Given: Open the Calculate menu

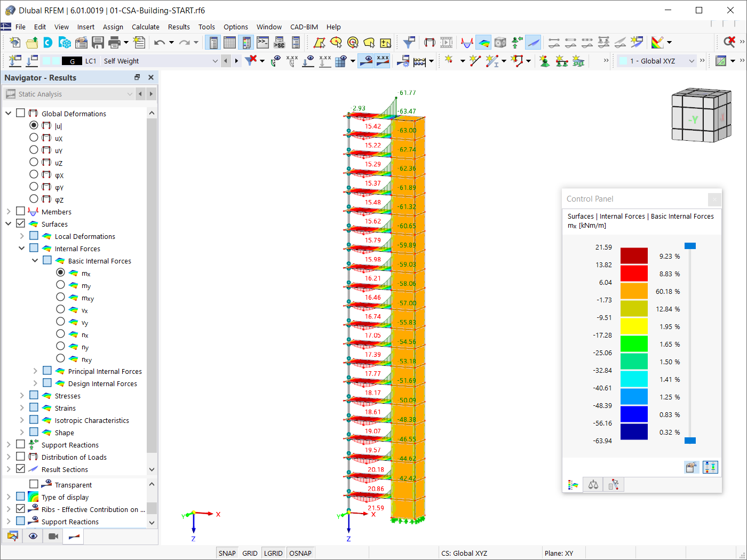Looking at the screenshot, I should [x=146, y=27].
